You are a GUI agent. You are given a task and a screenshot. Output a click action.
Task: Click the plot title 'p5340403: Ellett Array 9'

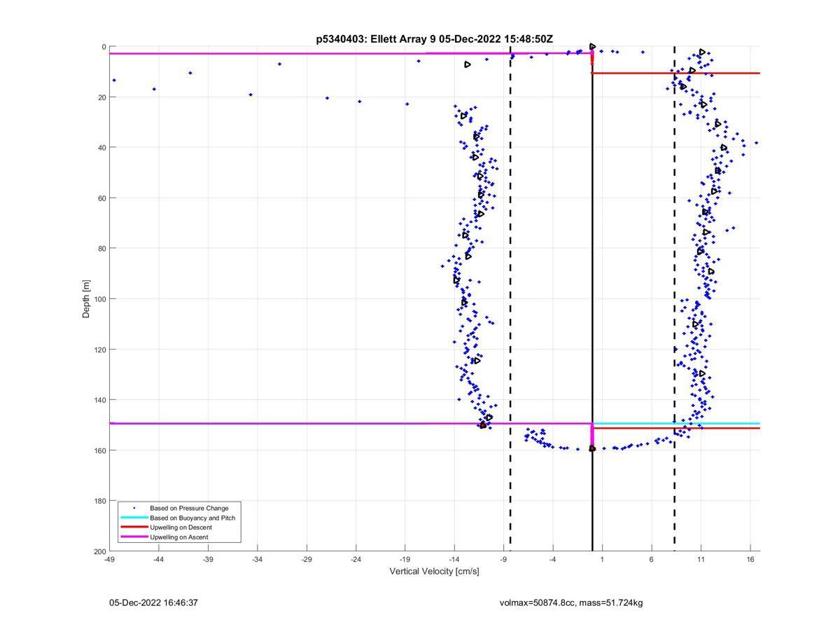[376, 39]
